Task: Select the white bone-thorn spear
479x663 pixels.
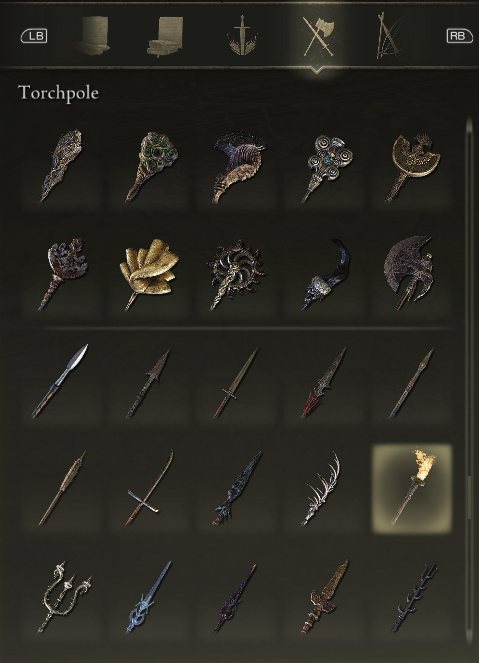Action: coord(322,488)
